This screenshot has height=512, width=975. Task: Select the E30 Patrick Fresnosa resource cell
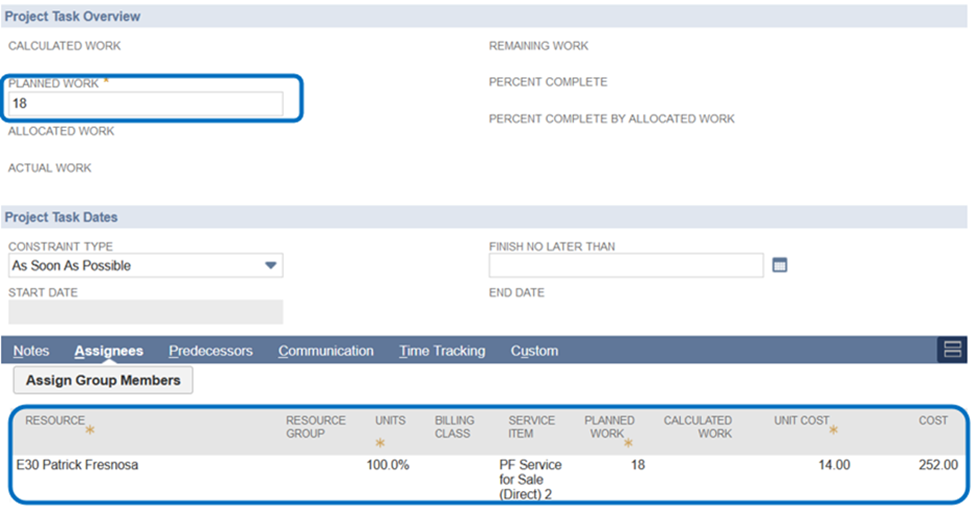pyautogui.click(x=77, y=465)
